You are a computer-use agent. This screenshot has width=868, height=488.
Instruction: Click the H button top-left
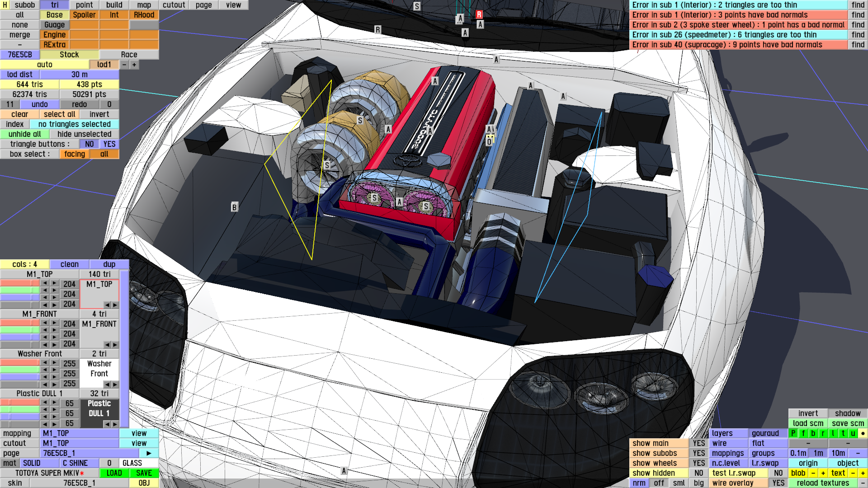pyautogui.click(x=5, y=5)
